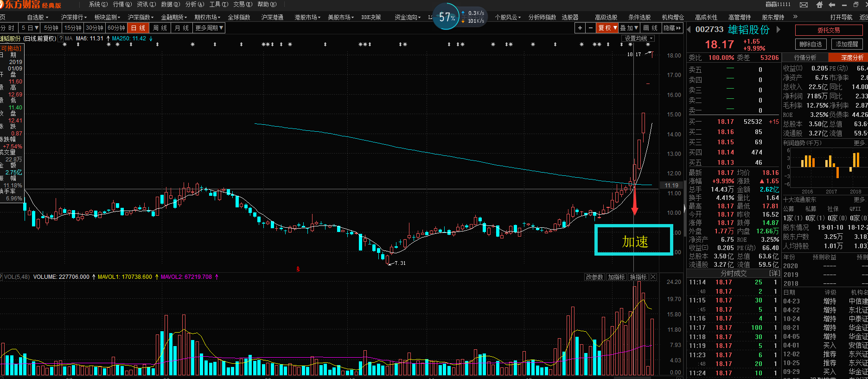Show next stock with right triangle after 雄韬股份
The height and width of the screenshot is (379, 868).
779,30
